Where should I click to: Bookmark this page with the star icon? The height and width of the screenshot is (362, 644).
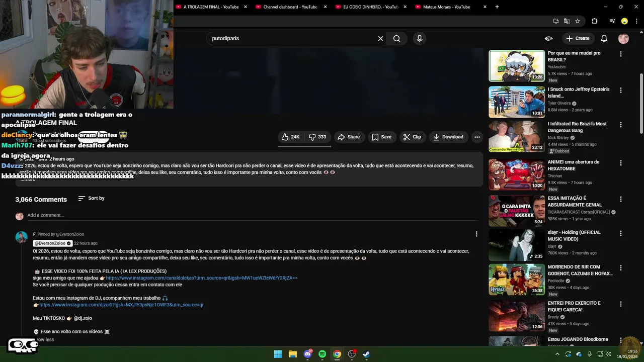click(578, 21)
